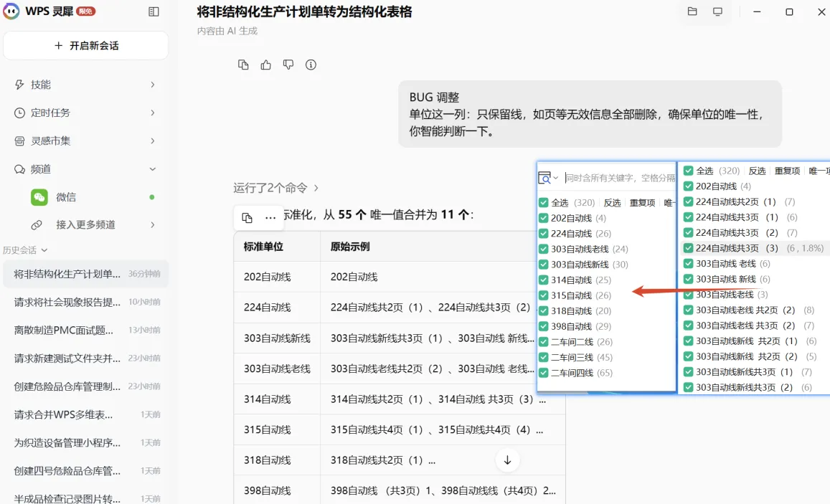The height and width of the screenshot is (504, 830).
Task: Click the 频道 chat bubble icon
Action: tap(19, 169)
